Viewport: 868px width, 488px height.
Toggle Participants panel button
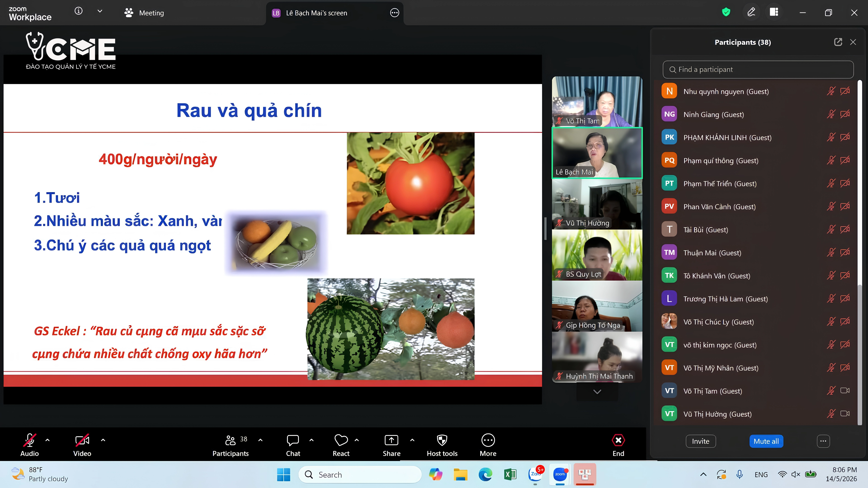coord(230,445)
